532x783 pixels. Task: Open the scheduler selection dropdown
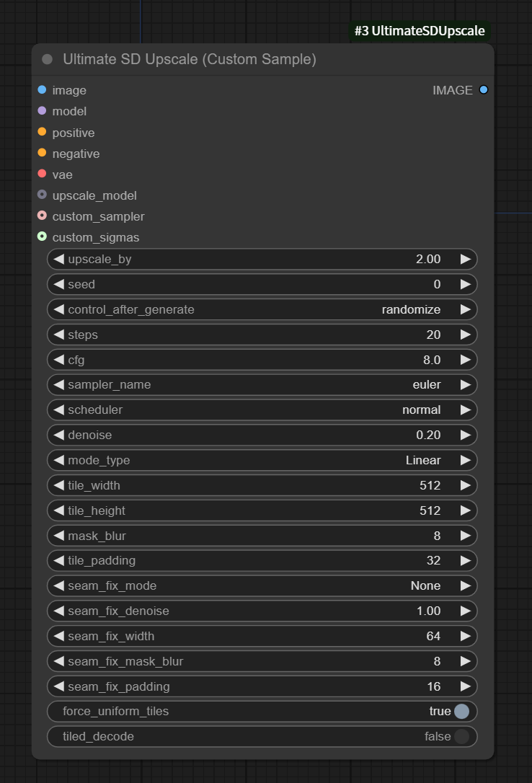262,410
